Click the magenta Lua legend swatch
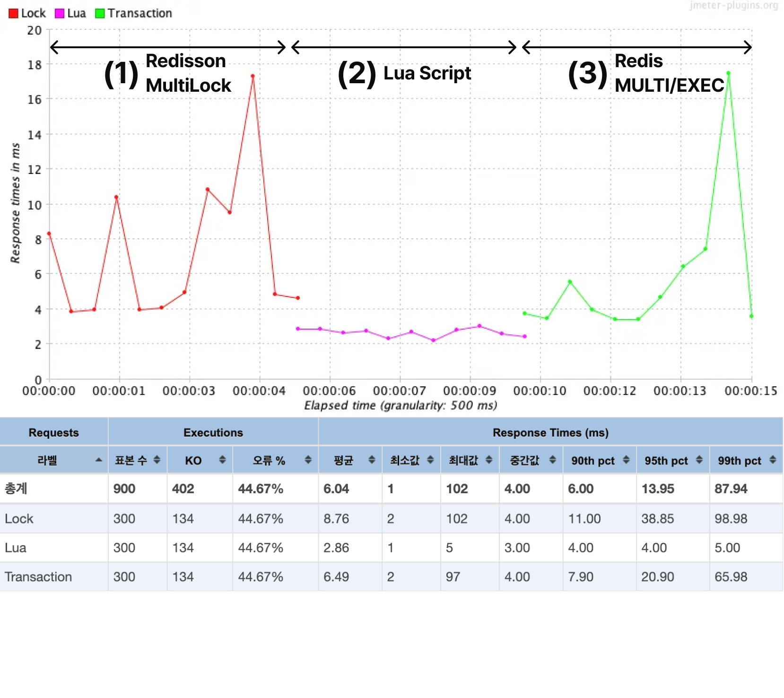784x698 pixels. tap(59, 14)
